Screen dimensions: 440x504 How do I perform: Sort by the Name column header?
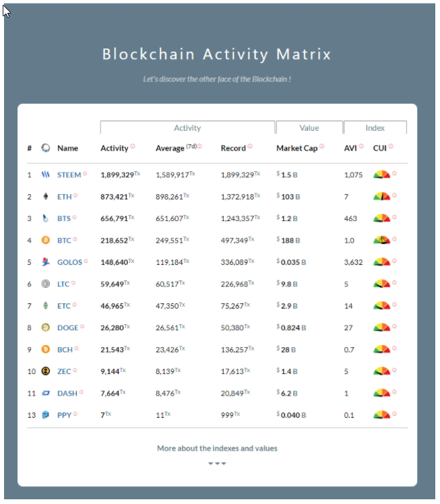(x=67, y=148)
